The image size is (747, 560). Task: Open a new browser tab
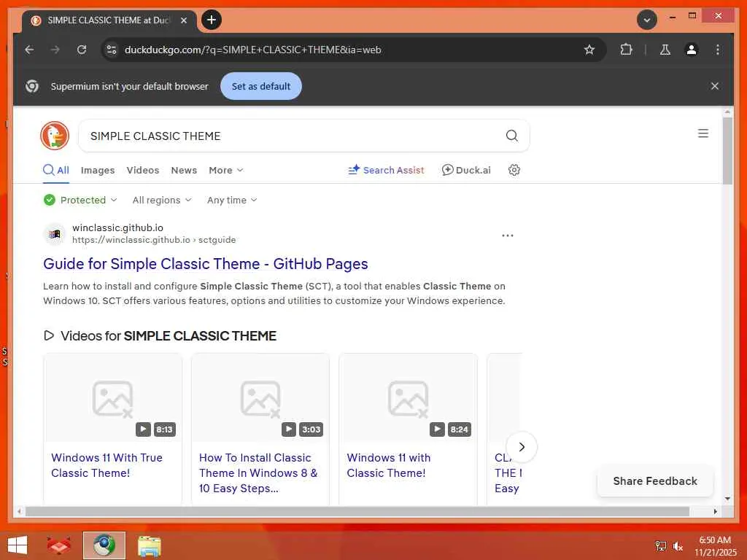[x=212, y=20]
